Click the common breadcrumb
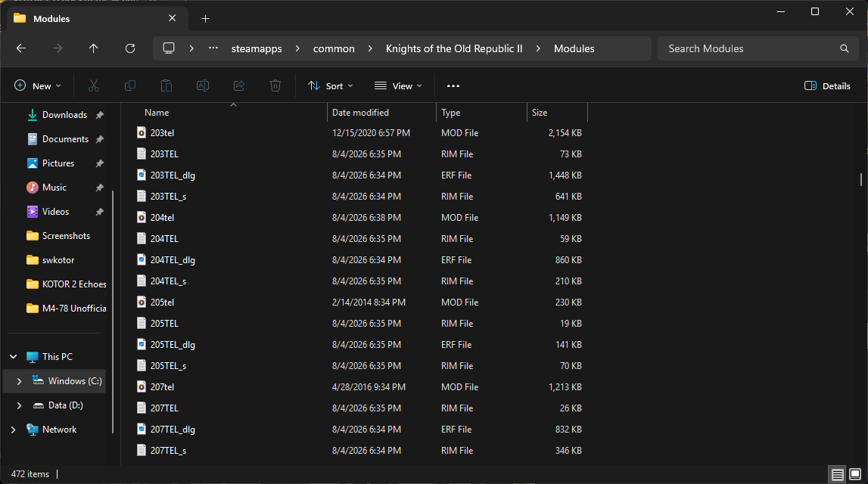This screenshot has height=484, width=868. pos(334,48)
